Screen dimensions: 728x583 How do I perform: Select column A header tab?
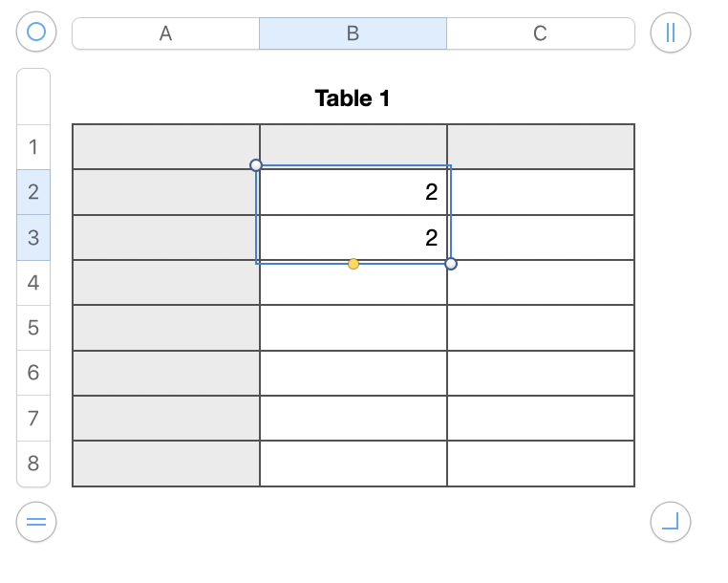pyautogui.click(x=165, y=33)
